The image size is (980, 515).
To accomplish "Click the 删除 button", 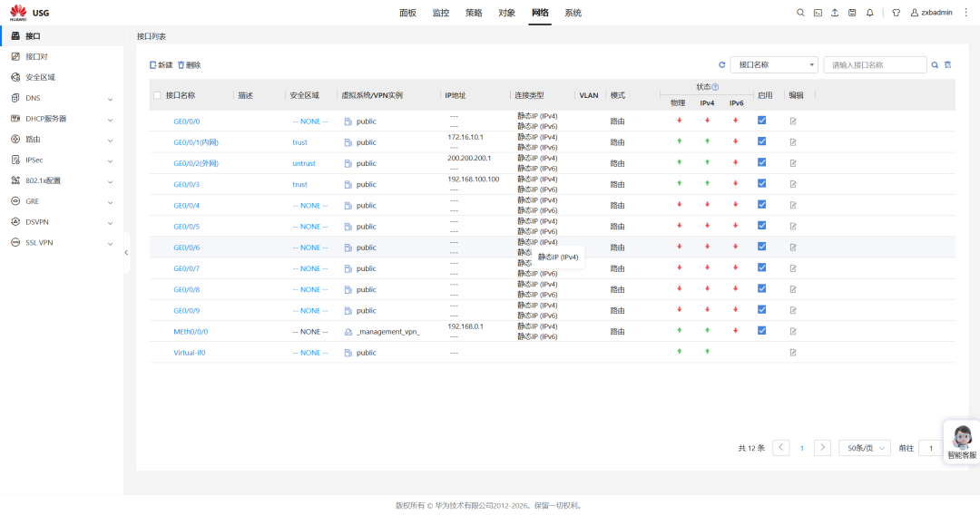I will click(190, 65).
